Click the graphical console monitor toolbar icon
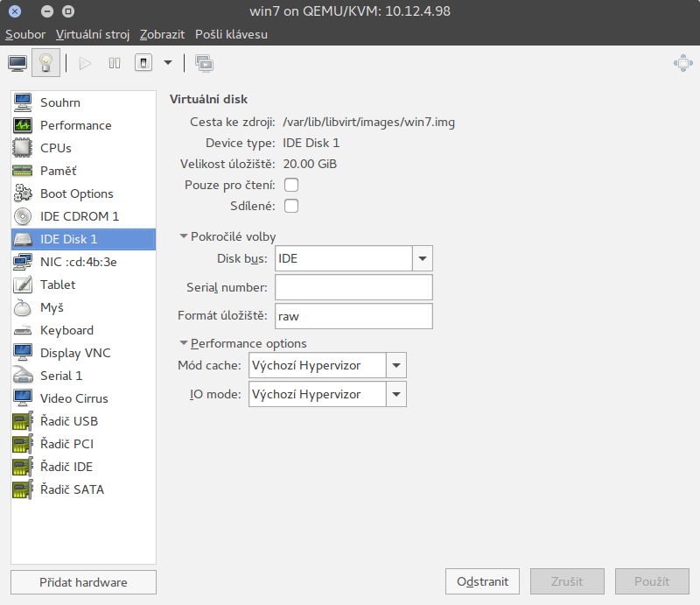The image size is (700, 605). tap(17, 63)
